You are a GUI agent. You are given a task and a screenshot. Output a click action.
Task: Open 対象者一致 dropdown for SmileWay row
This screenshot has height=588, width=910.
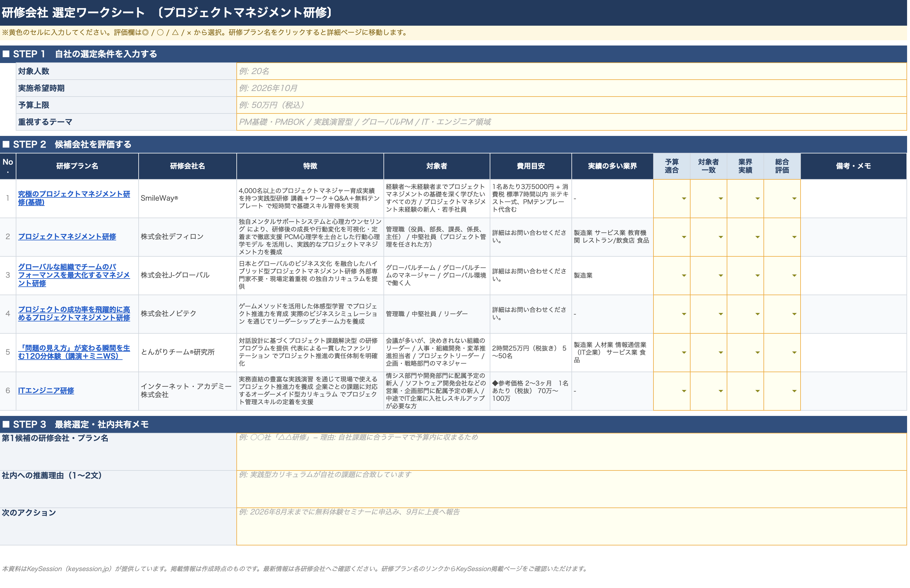pos(721,199)
